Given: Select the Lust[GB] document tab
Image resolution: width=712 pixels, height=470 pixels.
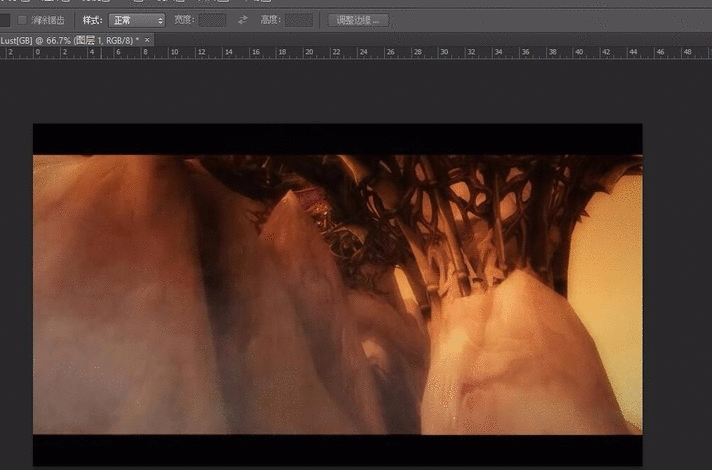Looking at the screenshot, I should (x=68, y=39).
